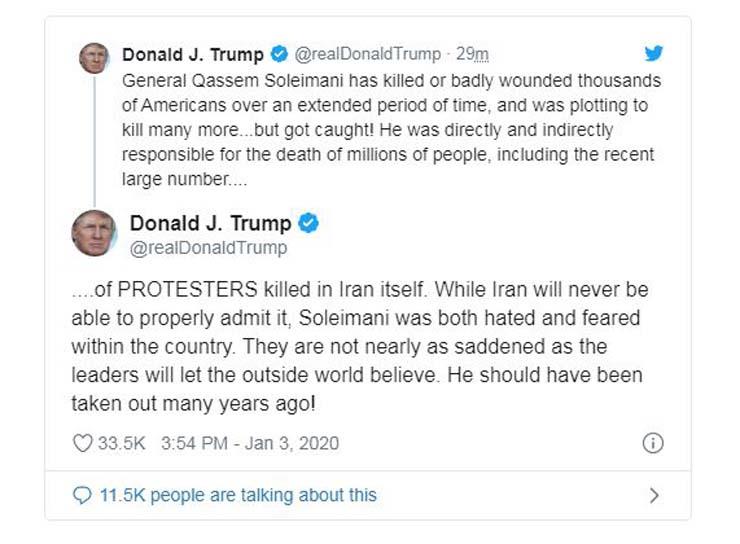Open the @realDonaldTrump handle under the large name

[x=208, y=247]
